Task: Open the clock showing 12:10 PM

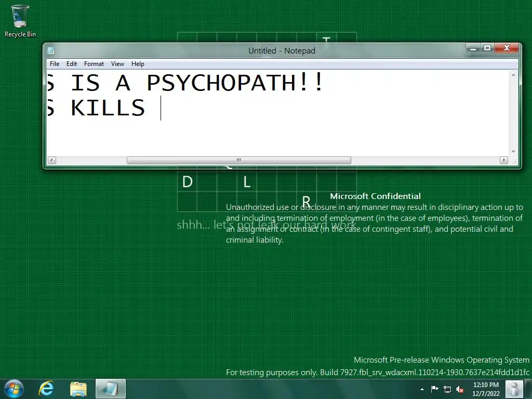Action: [486, 389]
